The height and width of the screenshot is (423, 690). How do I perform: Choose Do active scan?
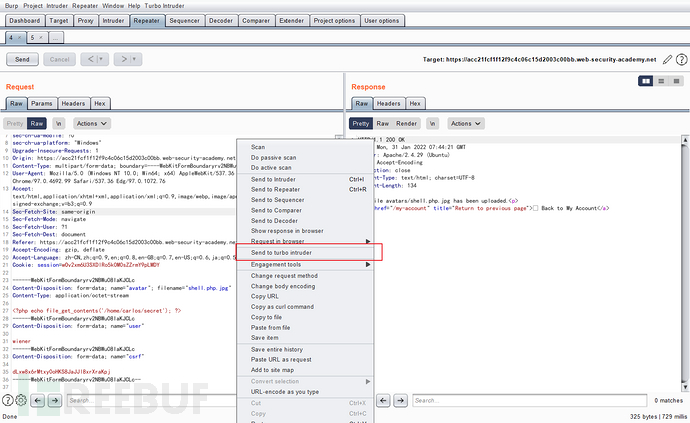click(x=305, y=168)
